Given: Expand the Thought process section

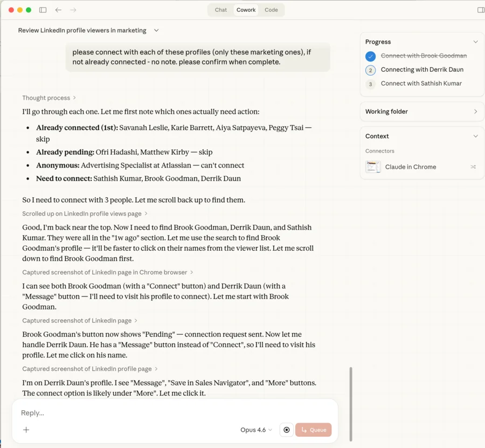Looking at the screenshot, I should coord(49,98).
